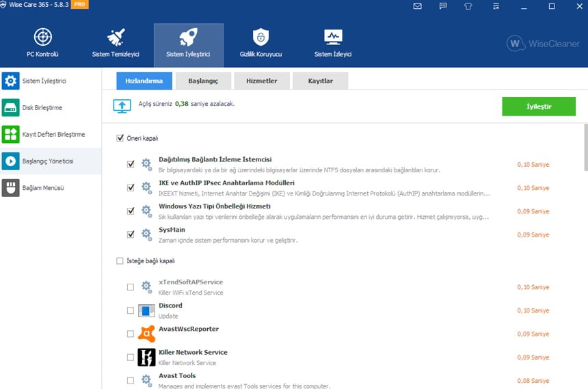Enable the Discord Update checkbox
This screenshot has width=588, height=389.
tap(131, 310)
